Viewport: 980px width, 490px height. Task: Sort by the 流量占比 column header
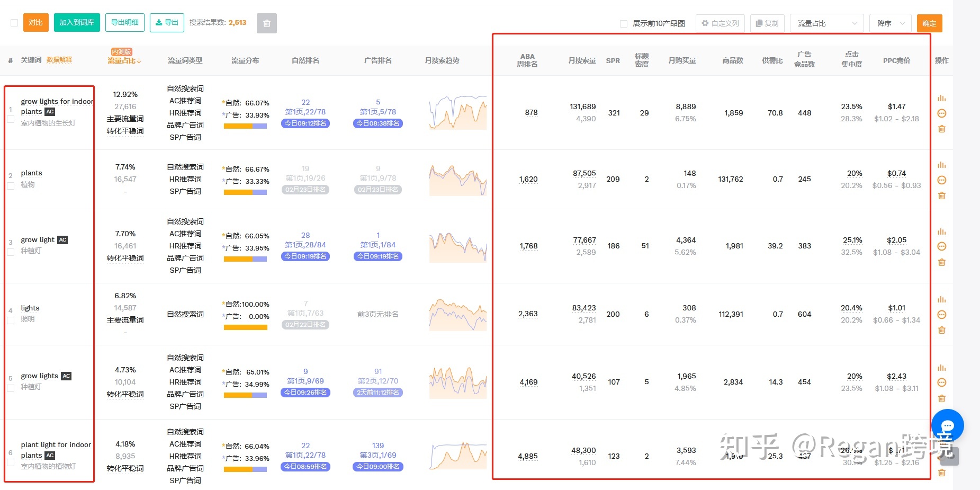click(124, 60)
